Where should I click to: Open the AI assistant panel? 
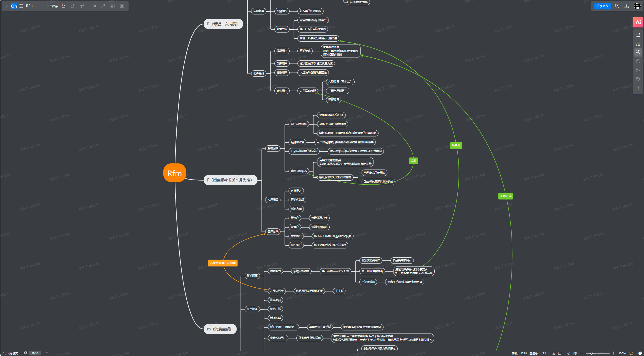pyautogui.click(x=638, y=22)
